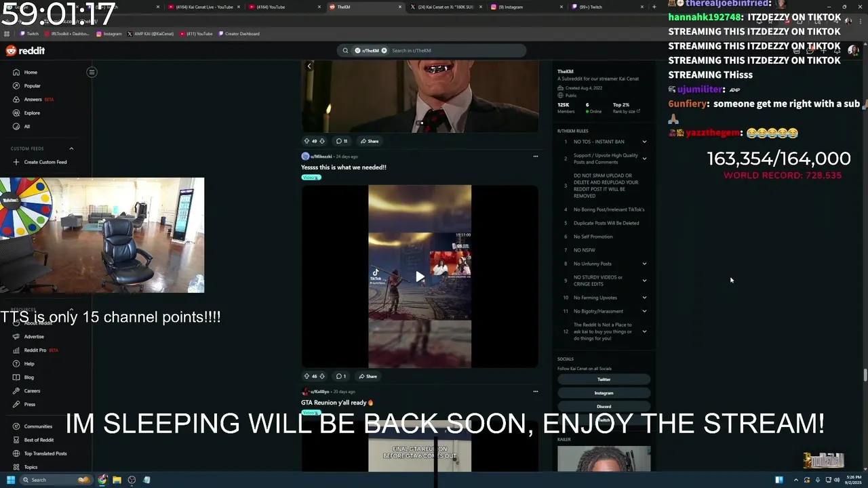Viewport: 868px width, 488px height.
Task: Open Chrome from the taskbar
Action: pos(102,480)
